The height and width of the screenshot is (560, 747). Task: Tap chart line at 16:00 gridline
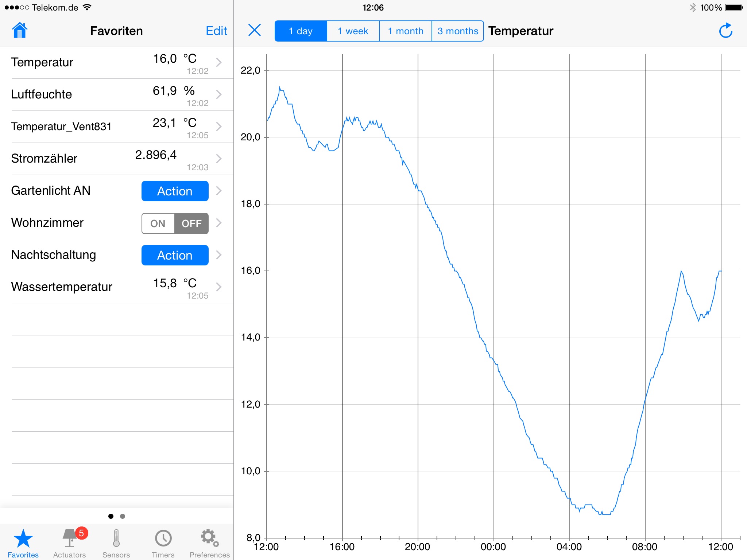point(342,128)
